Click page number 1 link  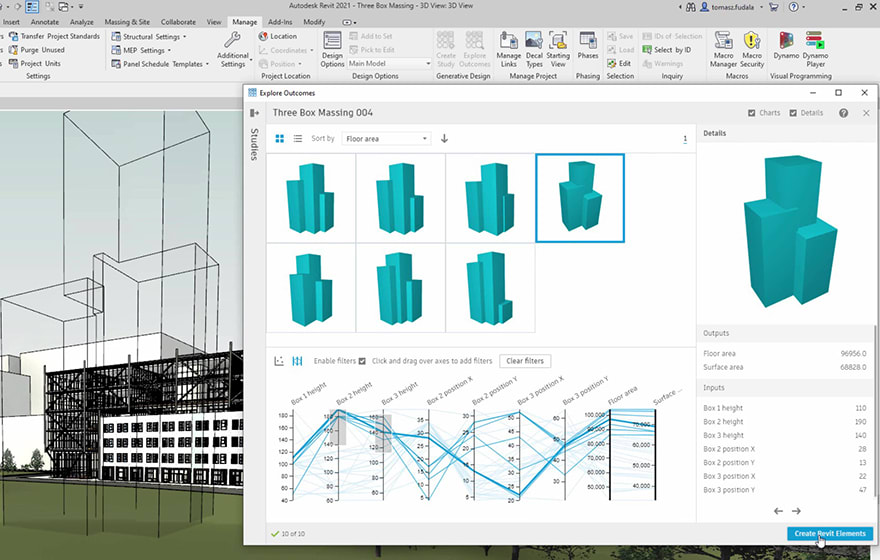click(685, 139)
